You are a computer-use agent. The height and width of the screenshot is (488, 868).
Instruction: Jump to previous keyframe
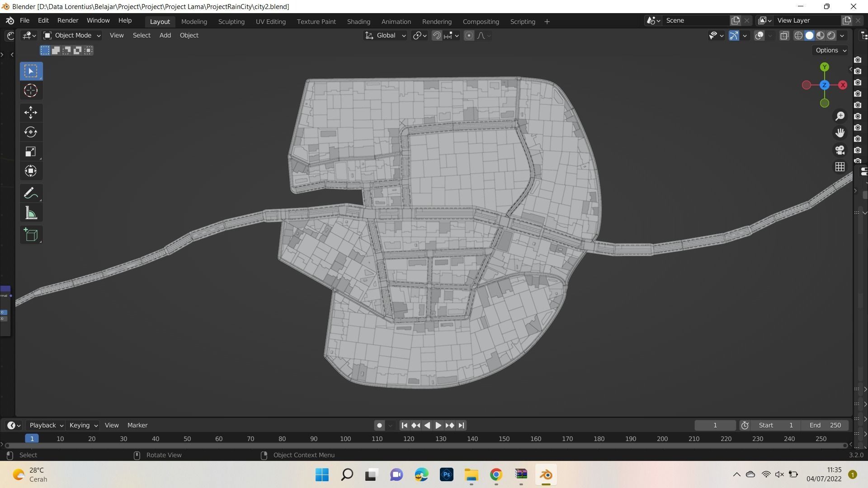coord(416,425)
